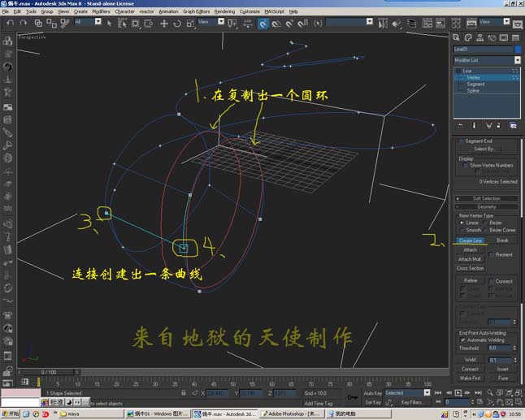This screenshot has height=420, width=525.
Task: Open the Edit menu
Action: click(x=17, y=11)
